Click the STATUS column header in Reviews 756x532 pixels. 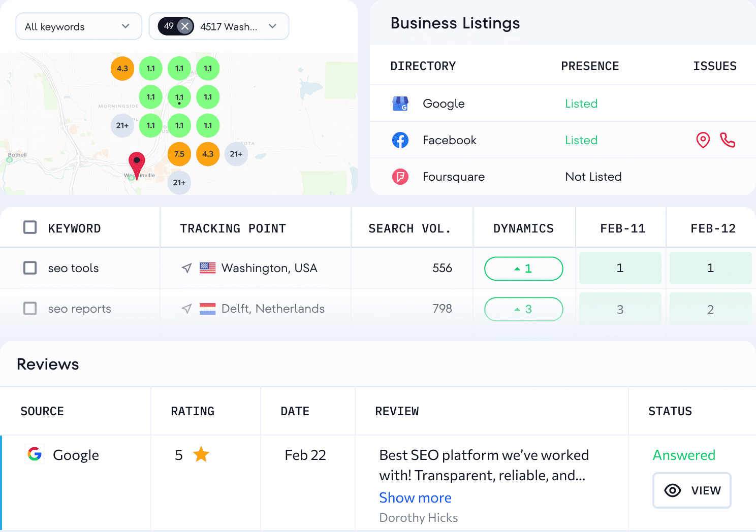(670, 411)
